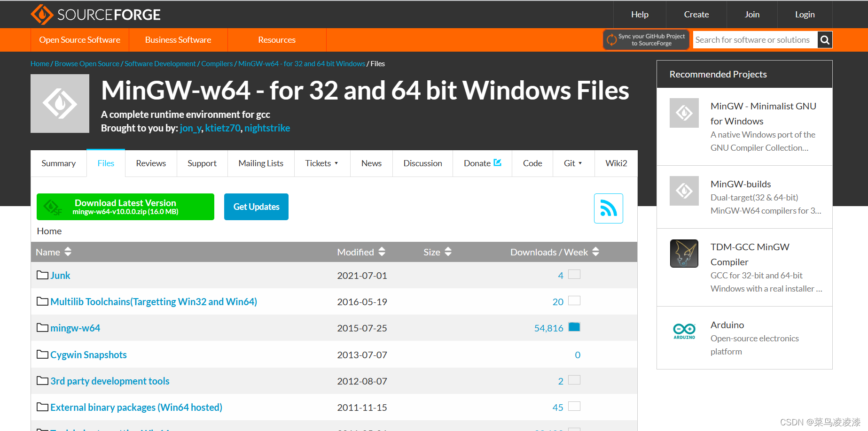Click Browse Open Source breadcrumb

(x=87, y=64)
